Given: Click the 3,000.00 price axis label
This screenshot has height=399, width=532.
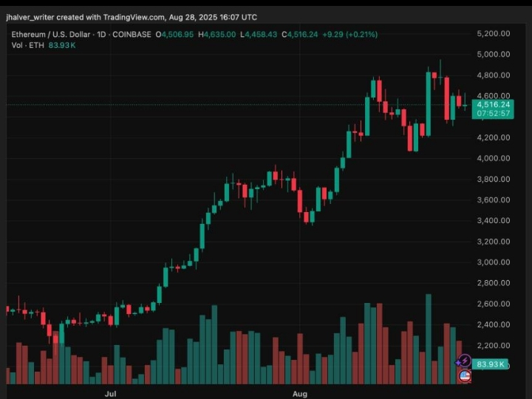Looking at the screenshot, I should (494, 262).
